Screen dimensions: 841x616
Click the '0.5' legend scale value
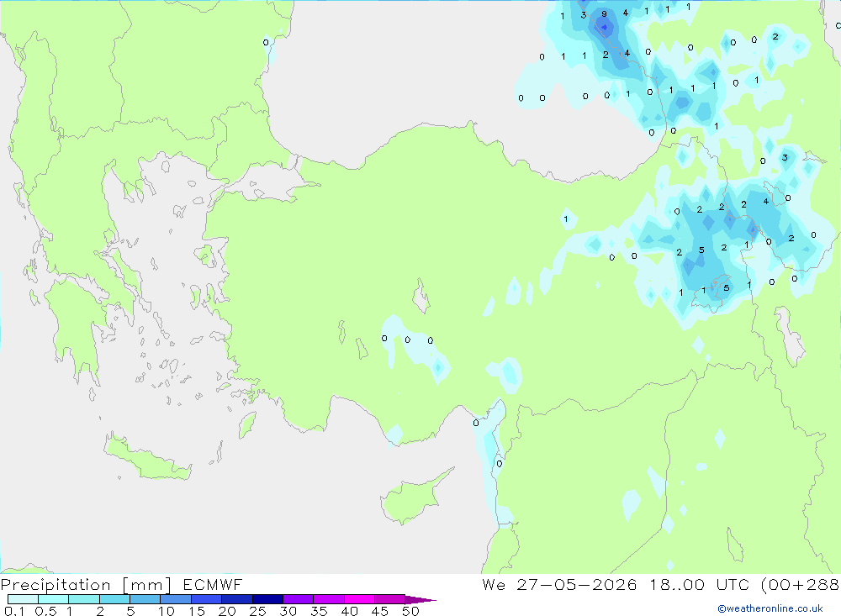tap(46, 611)
